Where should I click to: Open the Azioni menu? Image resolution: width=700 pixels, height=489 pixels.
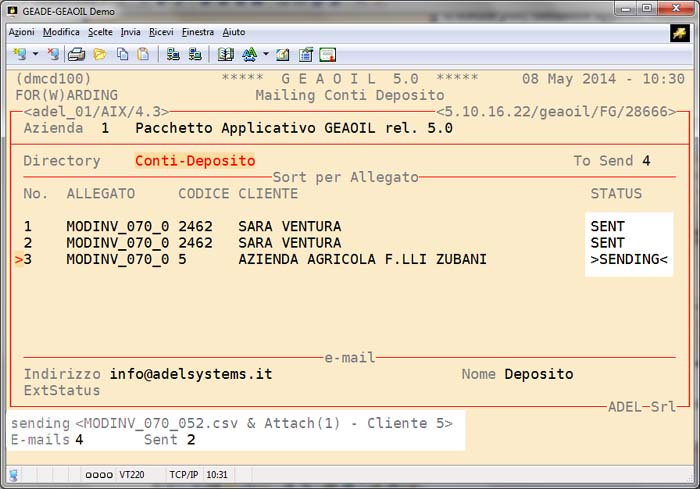click(x=21, y=32)
